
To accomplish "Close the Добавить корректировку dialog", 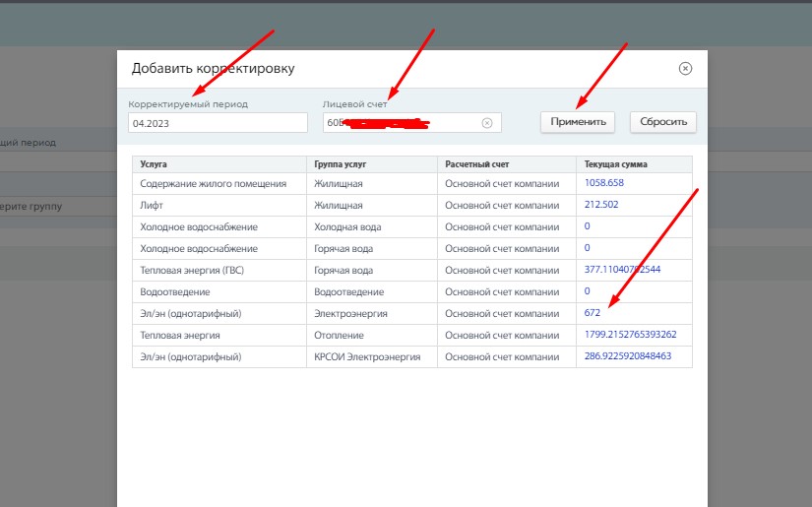I will [685, 69].
